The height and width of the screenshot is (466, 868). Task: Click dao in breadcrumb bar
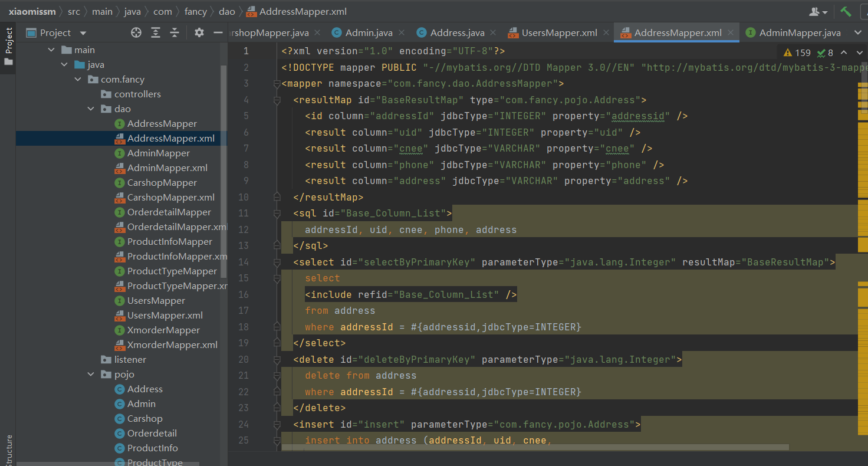tap(227, 11)
